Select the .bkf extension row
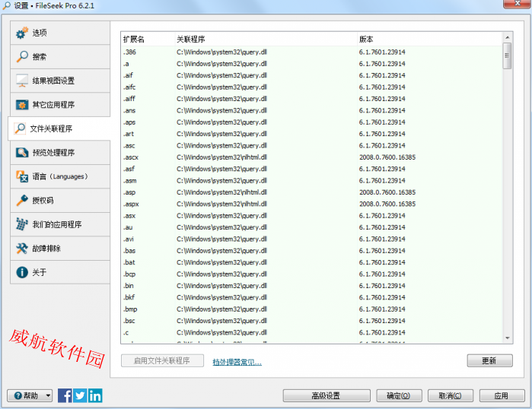 pos(311,297)
